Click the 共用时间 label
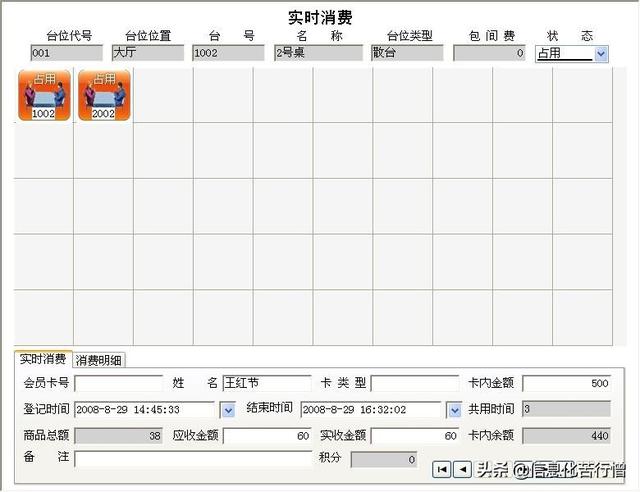The image size is (640, 492). [x=491, y=409]
